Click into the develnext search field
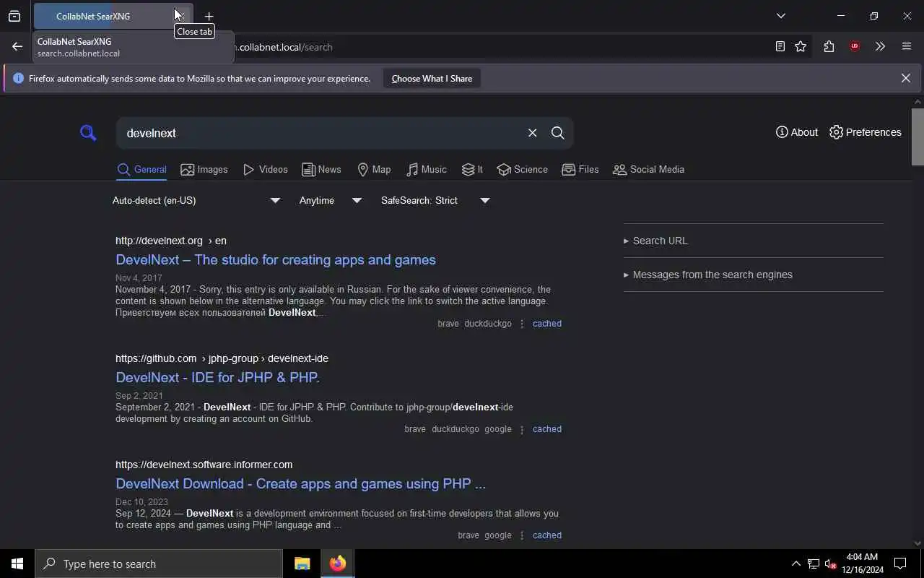The width and height of the screenshot is (924, 578). coord(321,133)
